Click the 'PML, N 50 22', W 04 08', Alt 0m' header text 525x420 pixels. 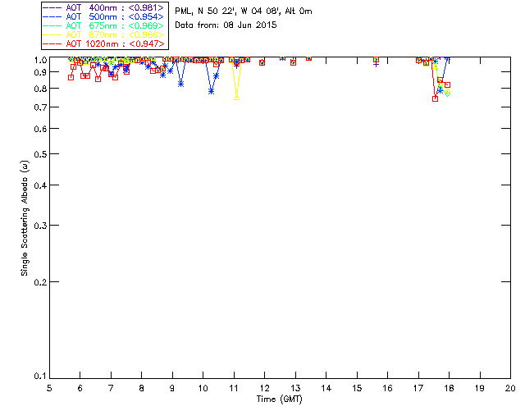coord(244,11)
